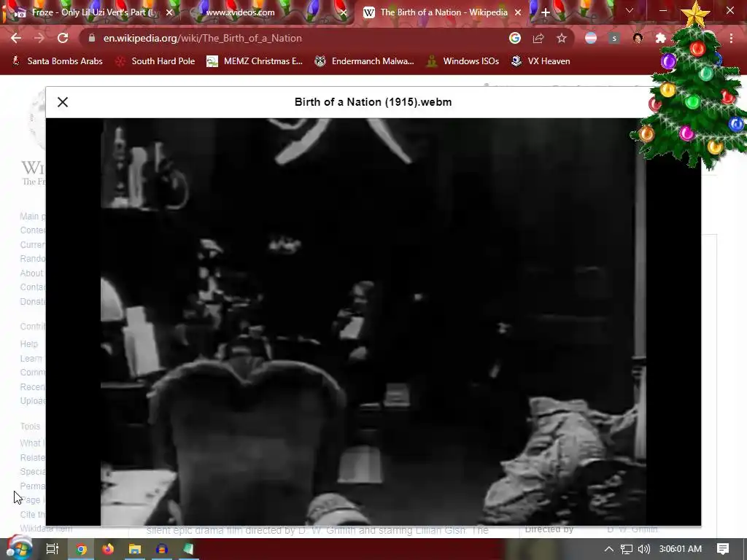Open the Endermanch Malwa... bookmark
747x560 pixels.
click(x=365, y=61)
